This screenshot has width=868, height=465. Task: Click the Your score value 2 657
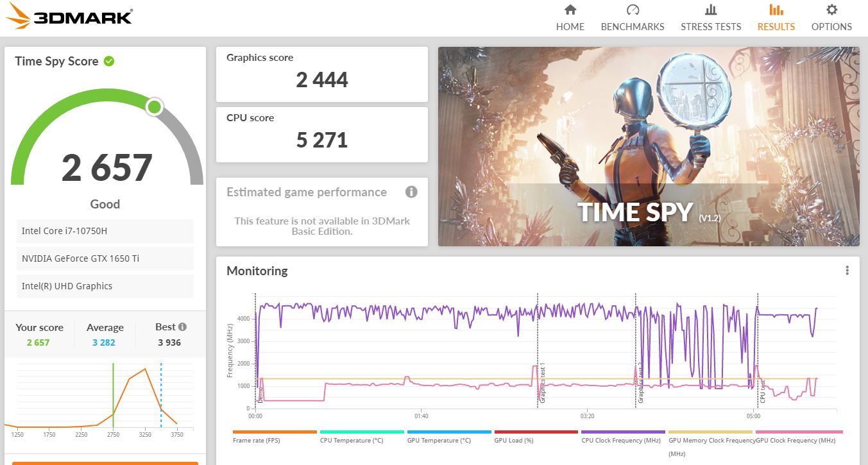(38, 342)
